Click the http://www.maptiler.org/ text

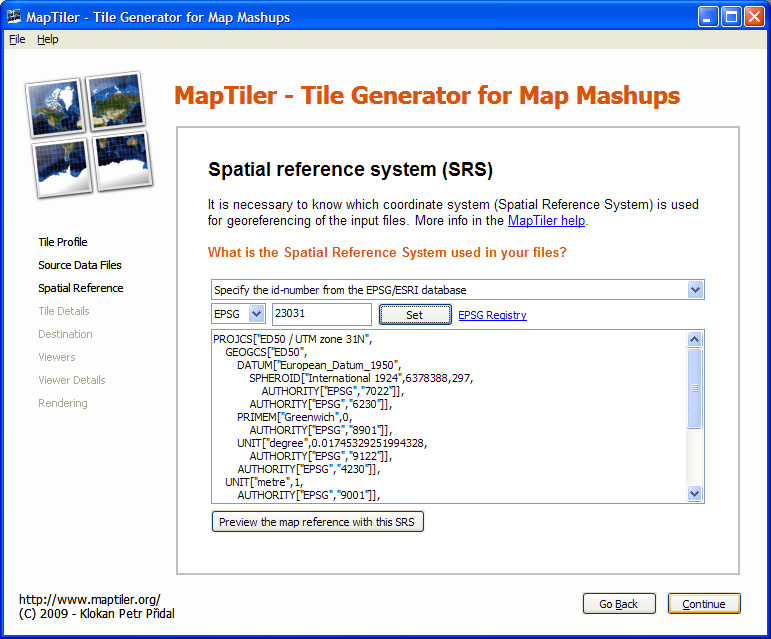(89, 600)
